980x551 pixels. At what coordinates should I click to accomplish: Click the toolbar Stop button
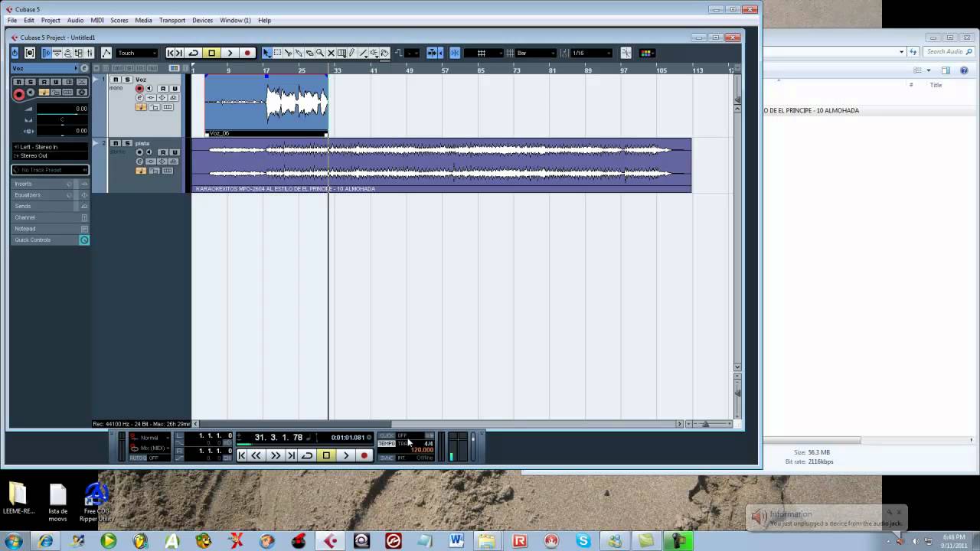coord(211,53)
